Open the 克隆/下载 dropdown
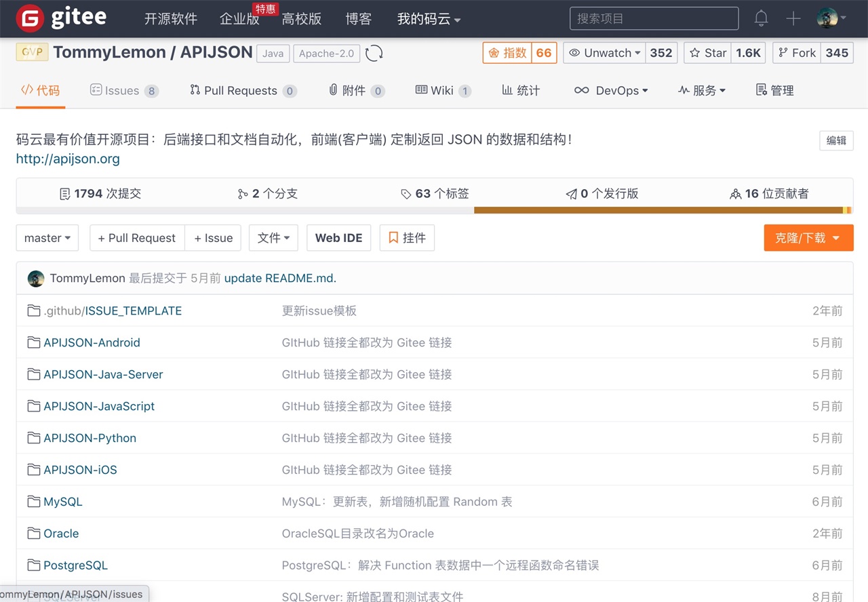The height and width of the screenshot is (602, 868). [808, 238]
